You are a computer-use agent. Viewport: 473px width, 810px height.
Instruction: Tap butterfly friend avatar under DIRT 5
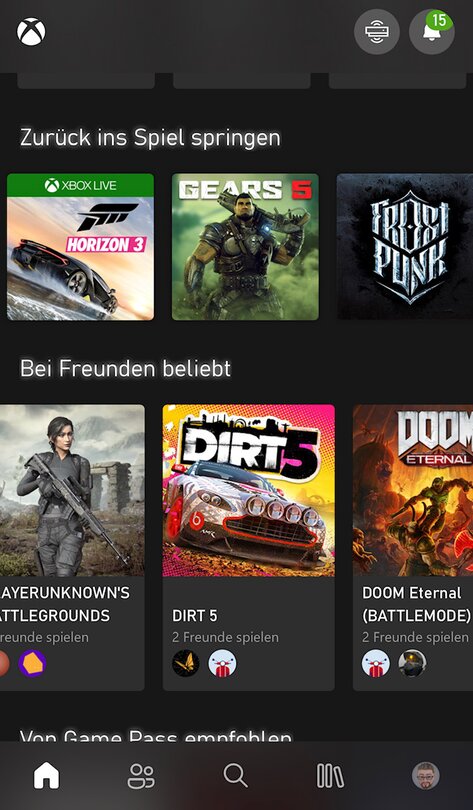(185, 663)
